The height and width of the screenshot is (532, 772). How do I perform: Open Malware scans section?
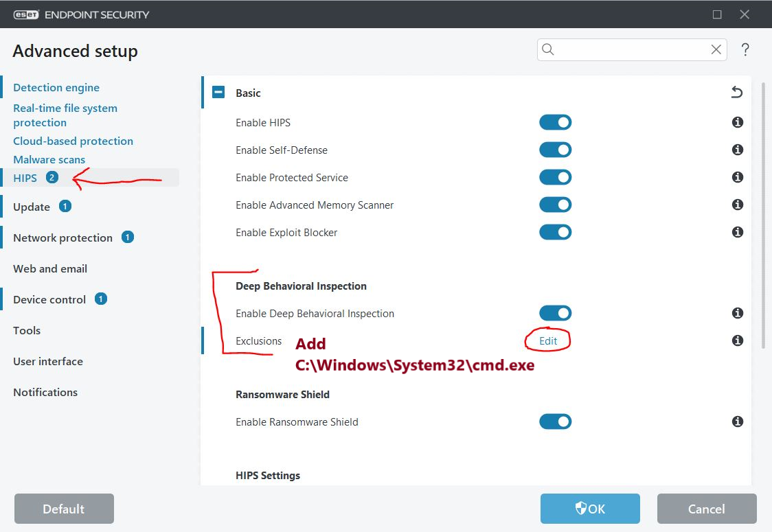49,159
